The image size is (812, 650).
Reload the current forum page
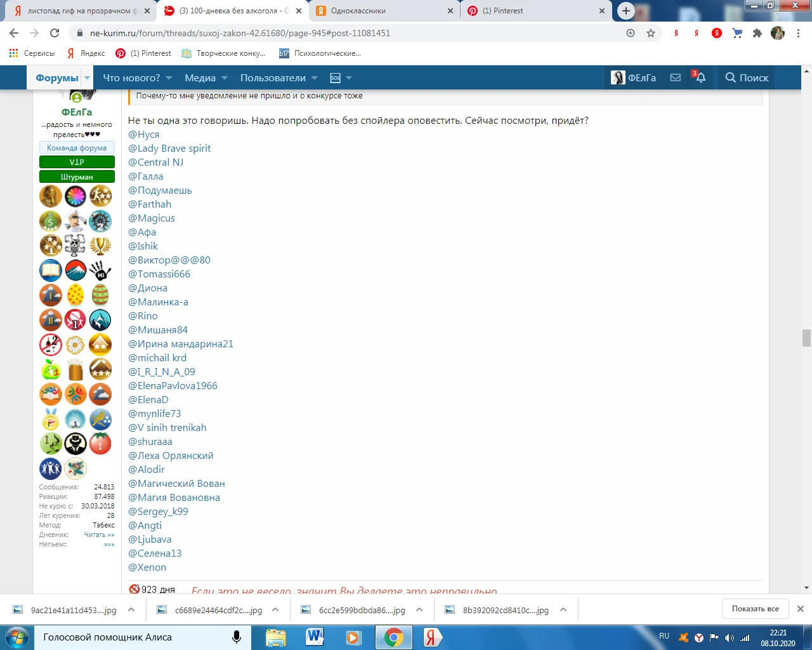(x=55, y=33)
